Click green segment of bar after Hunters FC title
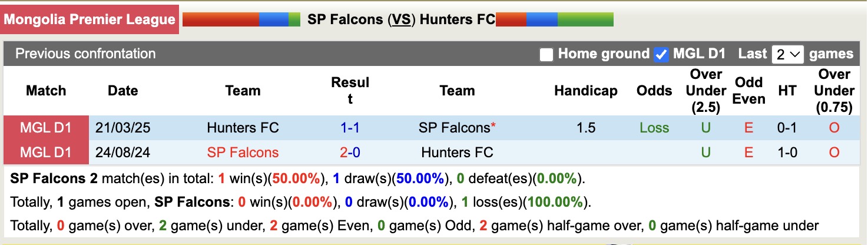The width and height of the screenshot is (868, 245). pos(585,19)
